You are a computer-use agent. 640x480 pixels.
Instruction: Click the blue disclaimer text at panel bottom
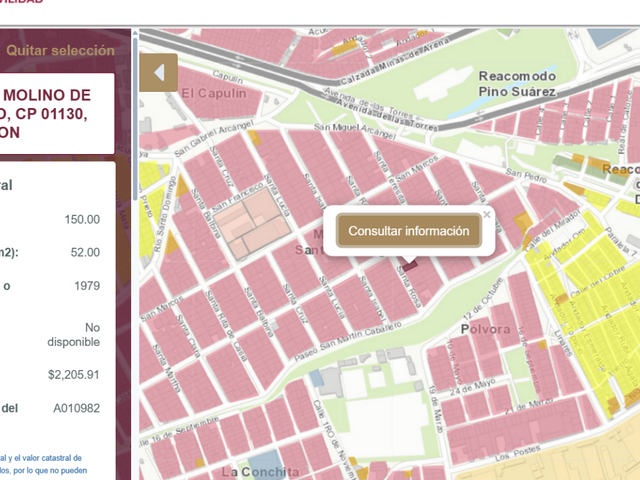coord(43,464)
